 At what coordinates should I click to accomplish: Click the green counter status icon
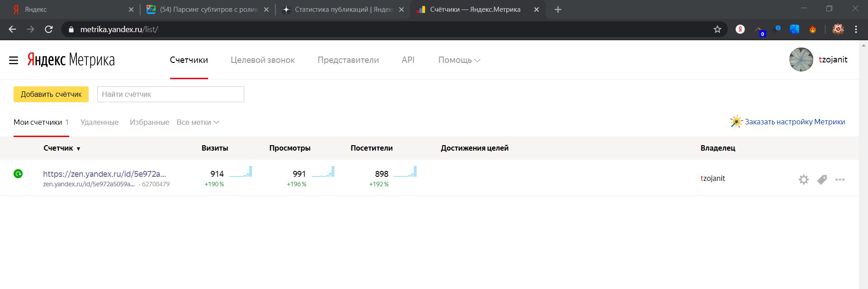18,174
